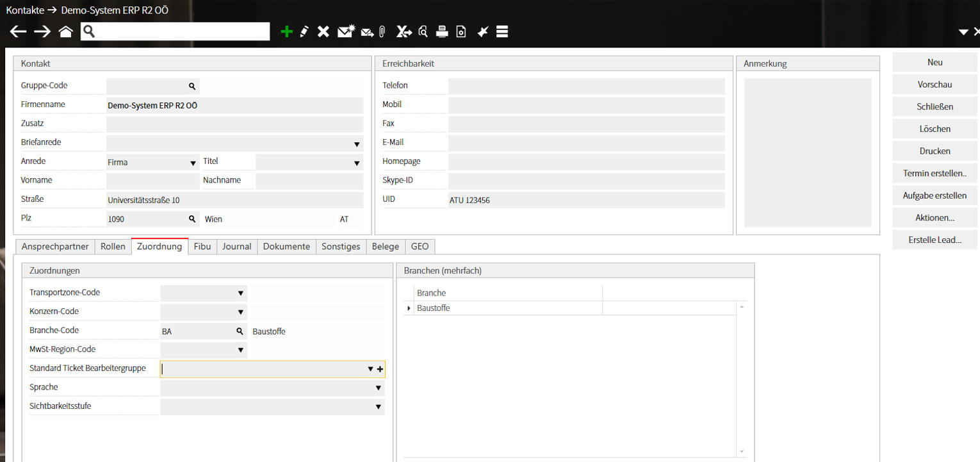Expand the Baustoffe row in Branchen table
This screenshot has height=462, width=980.
pos(409,309)
